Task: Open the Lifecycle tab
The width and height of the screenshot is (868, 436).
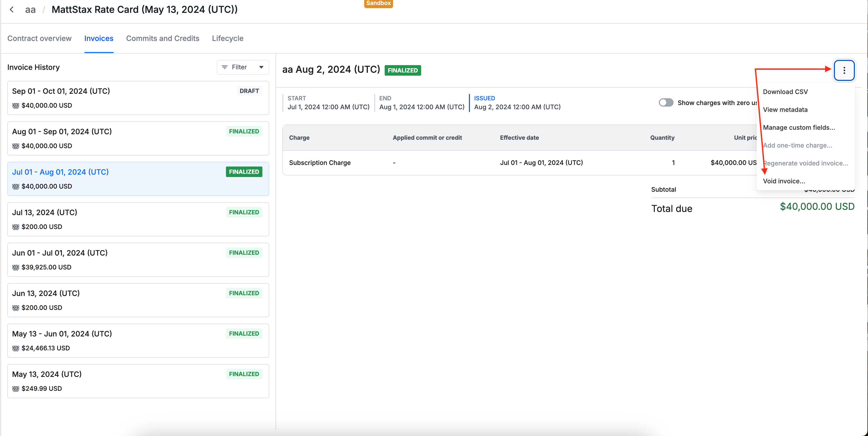Action: (227, 38)
